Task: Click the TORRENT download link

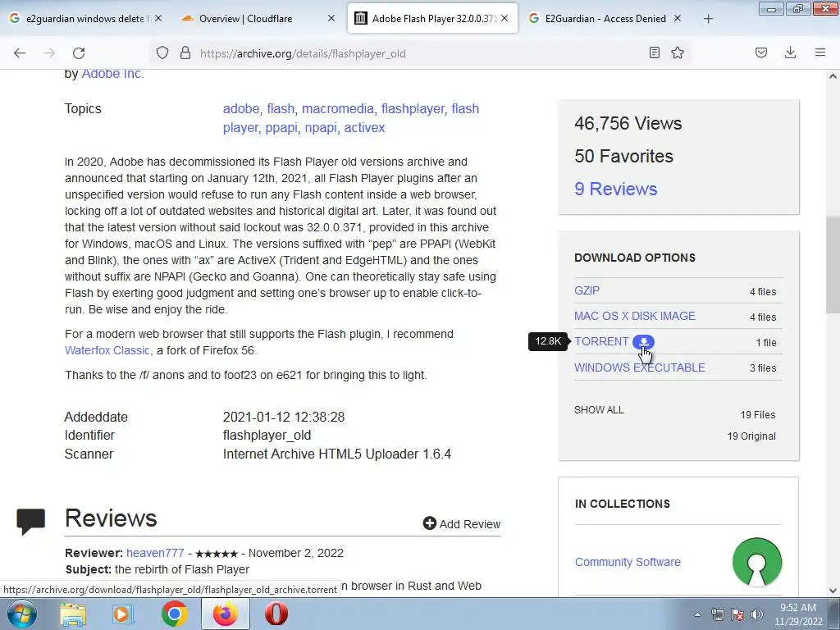Action: 601,342
